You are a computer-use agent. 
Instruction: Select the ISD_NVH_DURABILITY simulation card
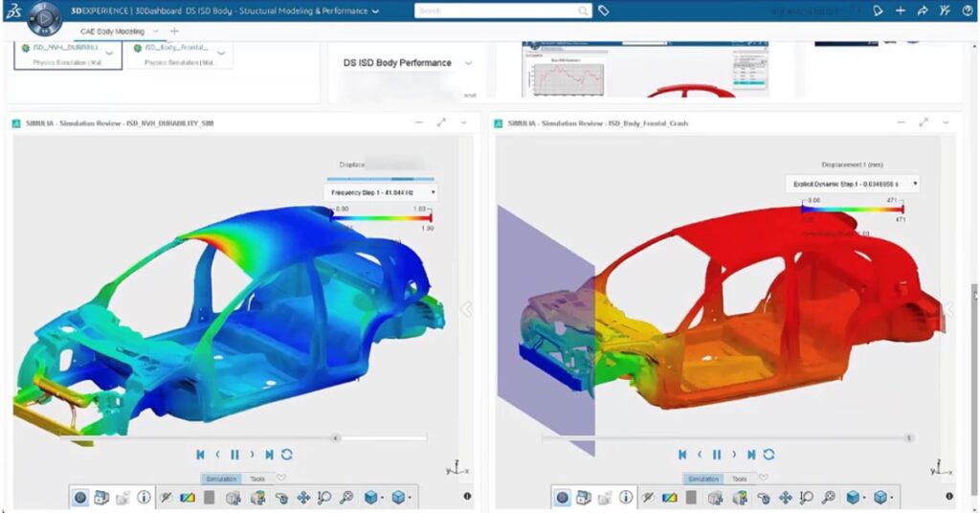[x=68, y=55]
